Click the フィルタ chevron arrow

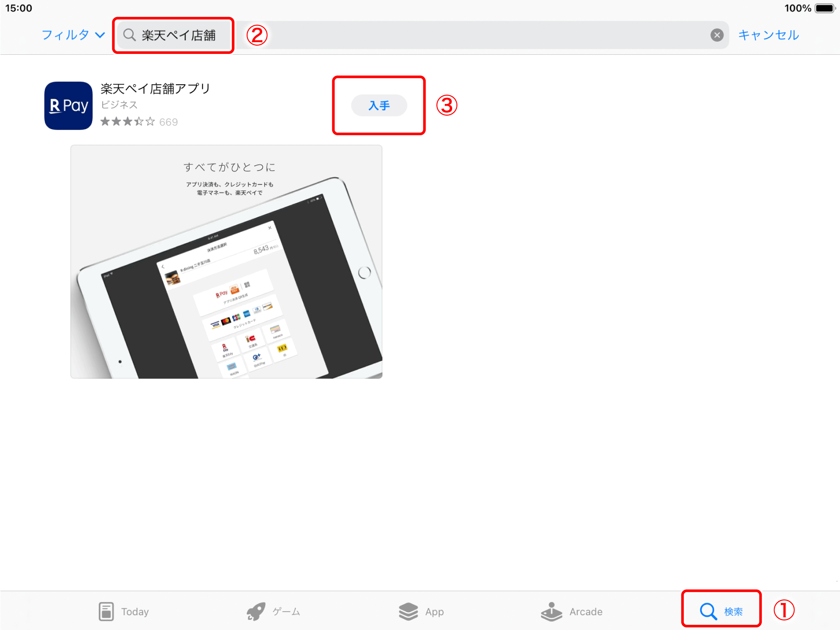100,35
